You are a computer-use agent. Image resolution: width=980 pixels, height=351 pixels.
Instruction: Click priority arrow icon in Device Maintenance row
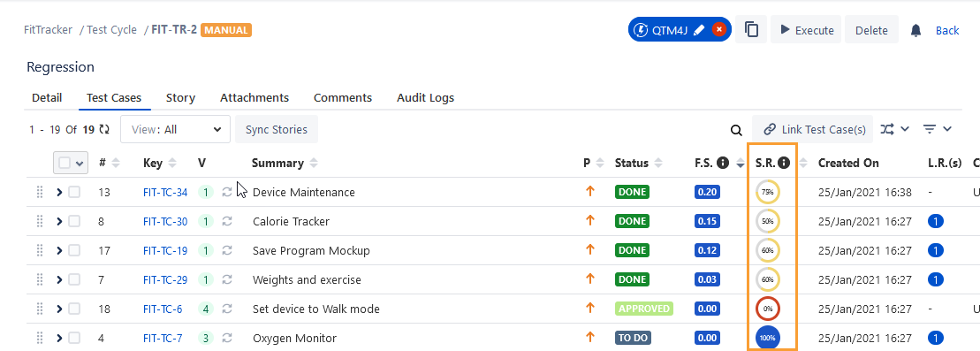coord(589,192)
